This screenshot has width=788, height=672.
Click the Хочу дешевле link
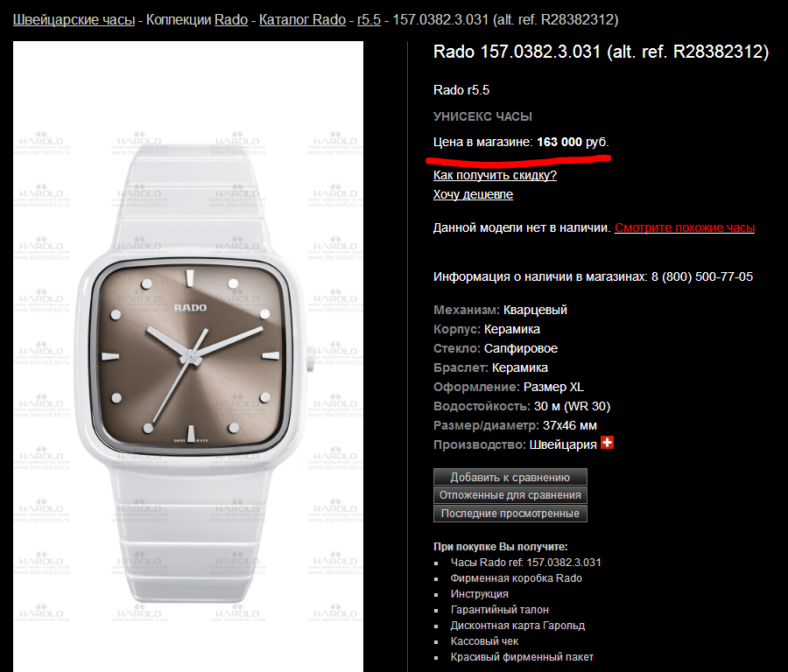tap(473, 194)
